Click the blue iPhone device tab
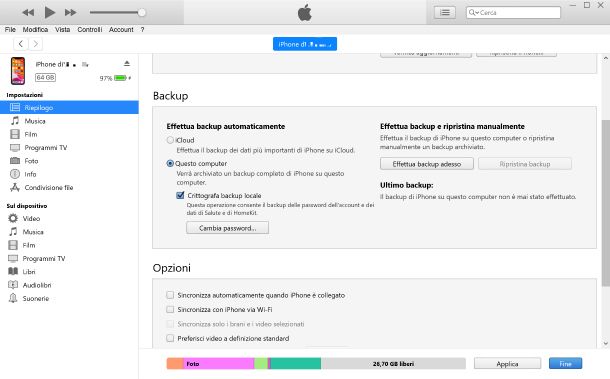The image size is (610, 379). pos(305,44)
